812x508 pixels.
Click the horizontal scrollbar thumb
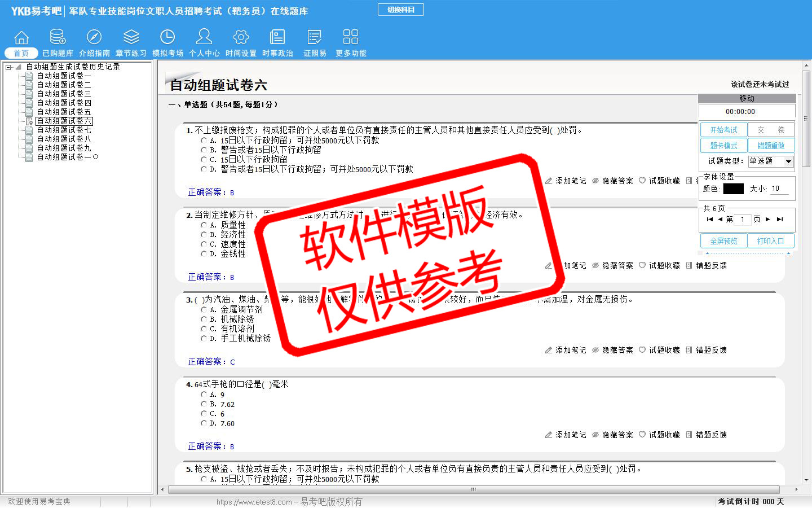pos(474,489)
